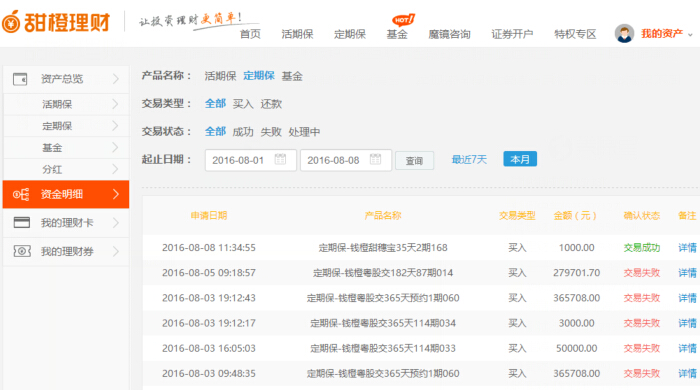The height and width of the screenshot is (390, 700).
Task: Open the end date calendar icon
Action: [x=375, y=159]
